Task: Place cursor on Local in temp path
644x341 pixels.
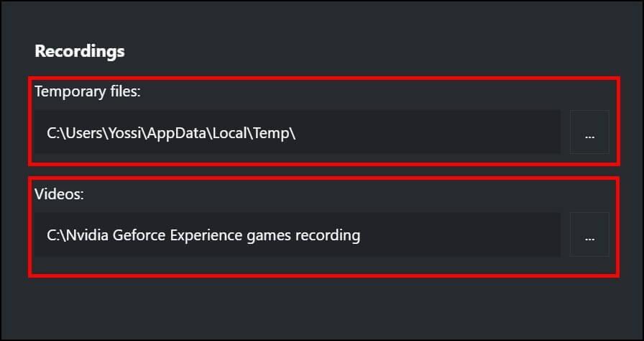Action: tap(229, 133)
